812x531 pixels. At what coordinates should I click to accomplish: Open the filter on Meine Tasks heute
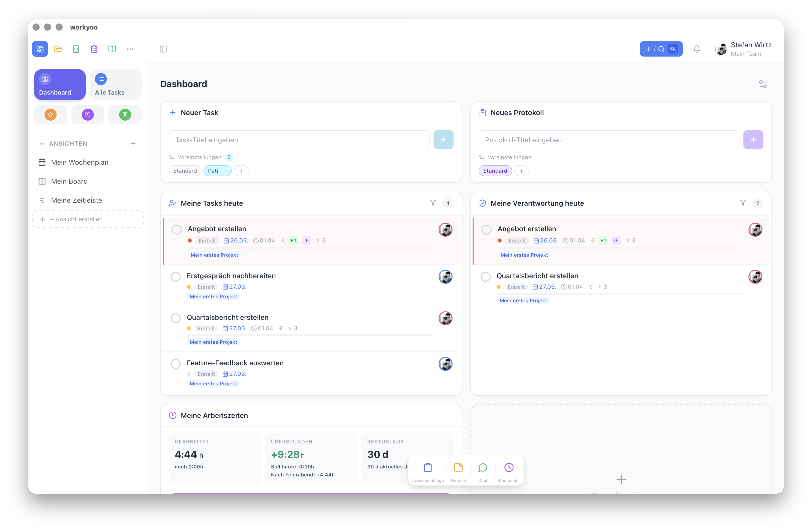(x=433, y=203)
